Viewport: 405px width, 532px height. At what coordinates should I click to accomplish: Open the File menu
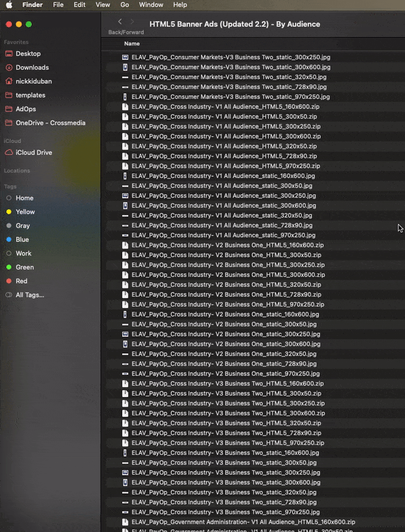[x=58, y=5]
